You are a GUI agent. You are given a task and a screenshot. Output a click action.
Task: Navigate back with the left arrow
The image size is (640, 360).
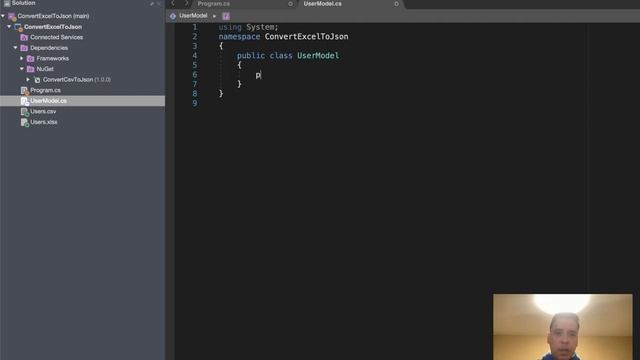tap(173, 3)
